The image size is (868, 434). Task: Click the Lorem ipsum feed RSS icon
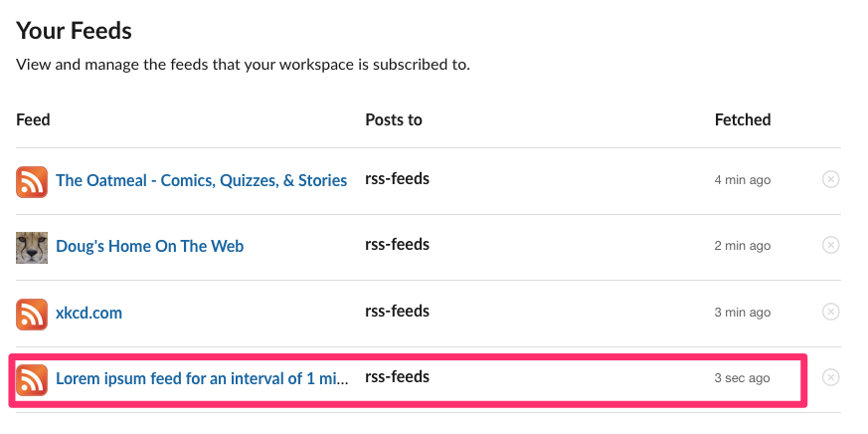pyautogui.click(x=32, y=380)
